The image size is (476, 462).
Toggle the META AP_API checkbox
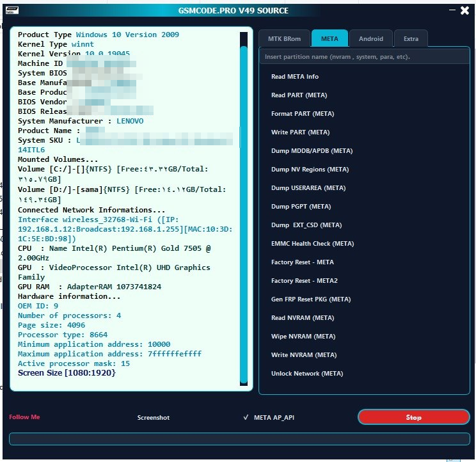pos(269,417)
